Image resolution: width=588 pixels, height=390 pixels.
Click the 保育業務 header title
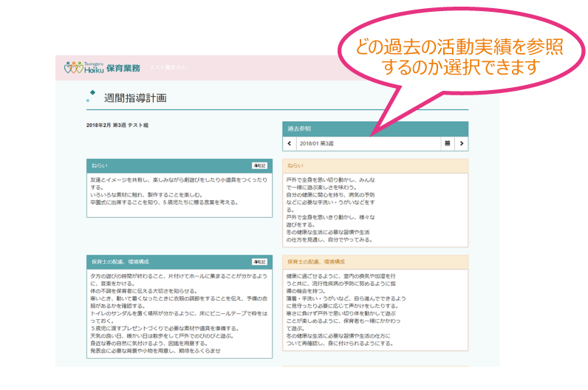(123, 68)
